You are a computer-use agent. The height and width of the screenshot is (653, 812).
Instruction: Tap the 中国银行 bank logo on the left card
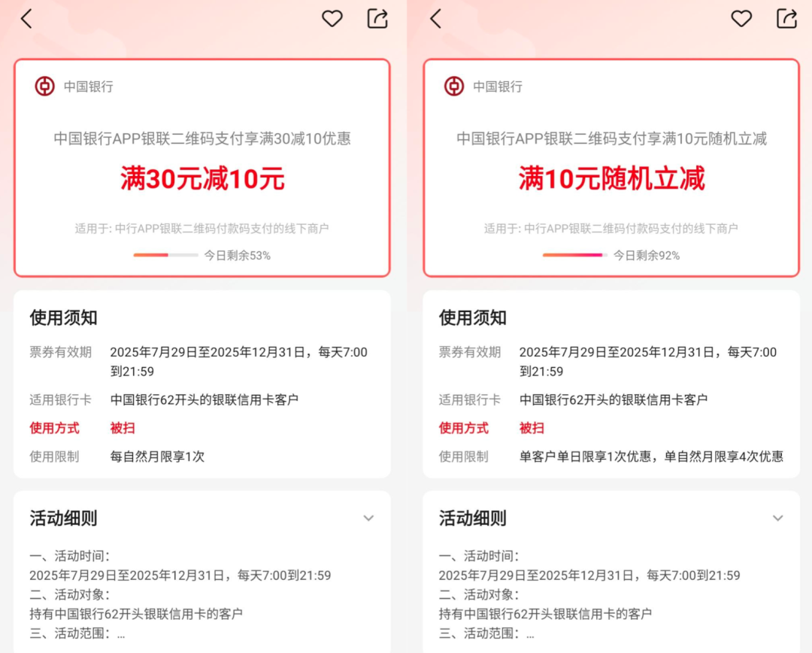[44, 86]
